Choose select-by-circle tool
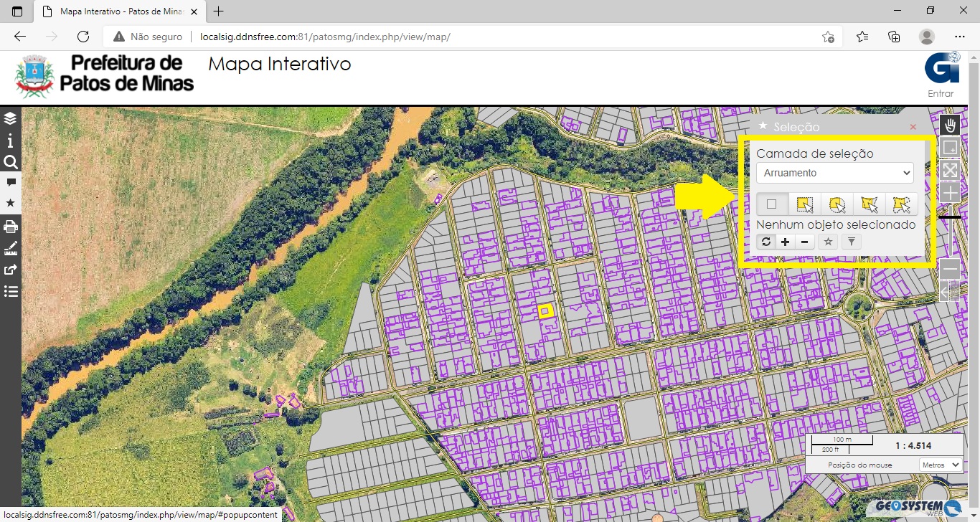 coord(837,204)
